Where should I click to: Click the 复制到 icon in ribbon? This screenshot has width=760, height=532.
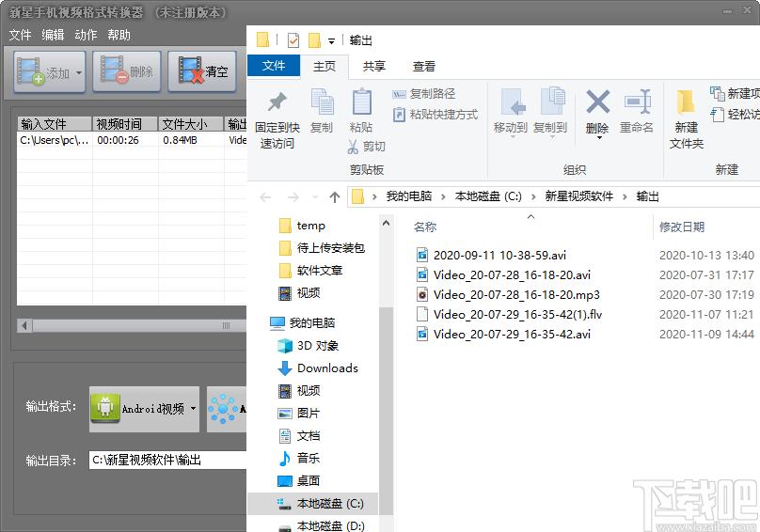[x=552, y=102]
